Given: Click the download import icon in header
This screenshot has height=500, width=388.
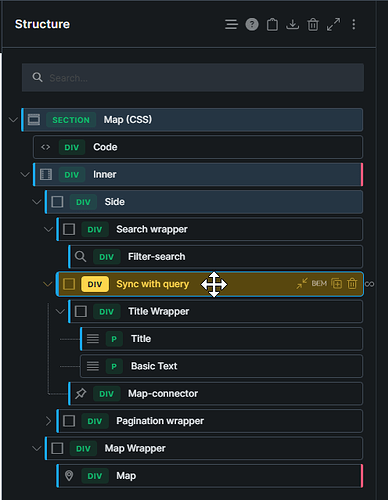Looking at the screenshot, I should tap(293, 24).
